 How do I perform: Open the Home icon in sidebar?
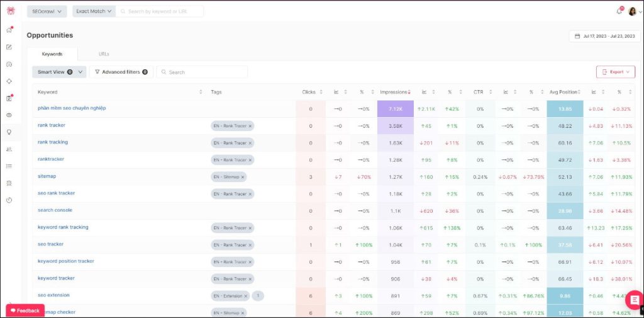pyautogui.click(x=9, y=30)
